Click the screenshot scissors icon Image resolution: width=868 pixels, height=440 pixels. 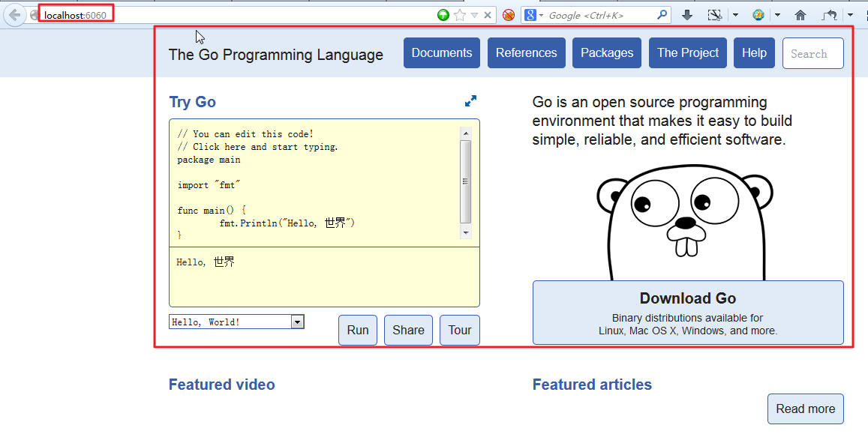pos(715,15)
